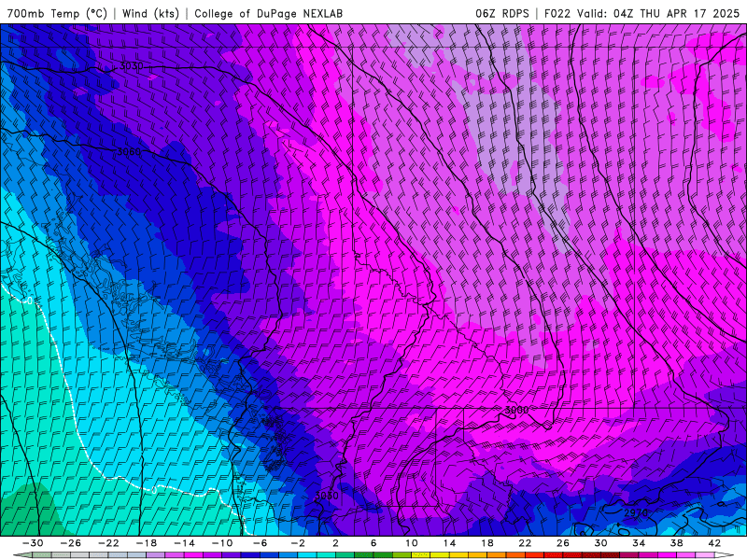Click the '22' colorbar tick label
The image size is (747, 560).
click(525, 543)
